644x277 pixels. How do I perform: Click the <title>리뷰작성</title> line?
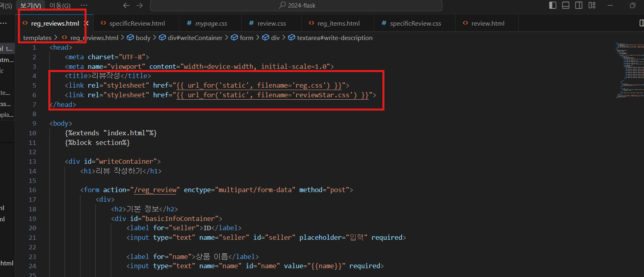tap(108, 76)
